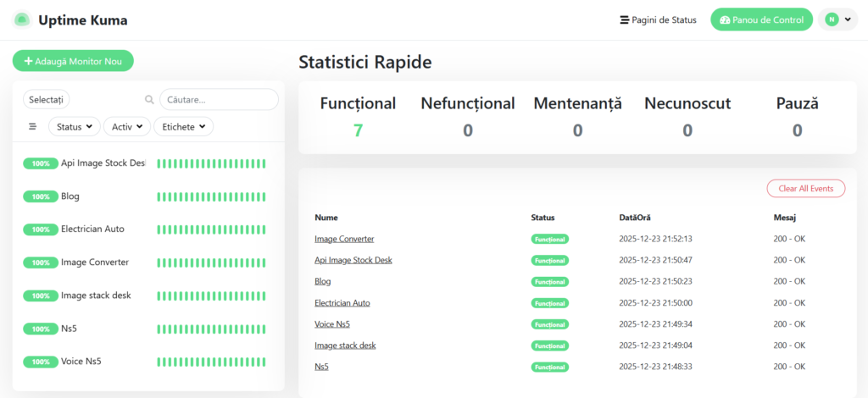
Task: Click the Nefuncțional stat heading
Action: [468, 103]
